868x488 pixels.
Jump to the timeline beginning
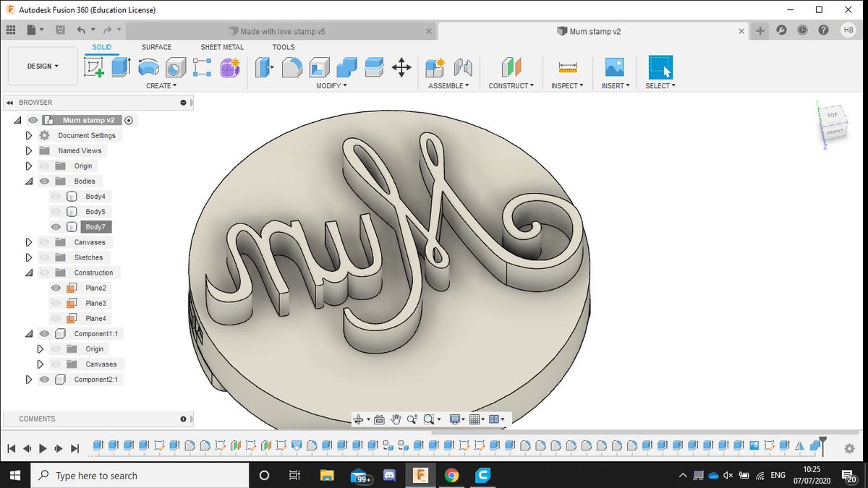12,449
